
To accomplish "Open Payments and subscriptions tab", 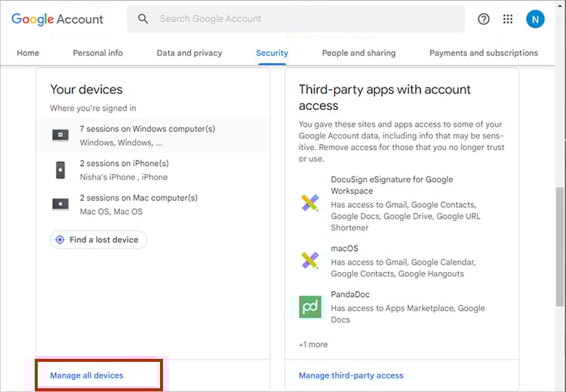I will click(x=484, y=53).
